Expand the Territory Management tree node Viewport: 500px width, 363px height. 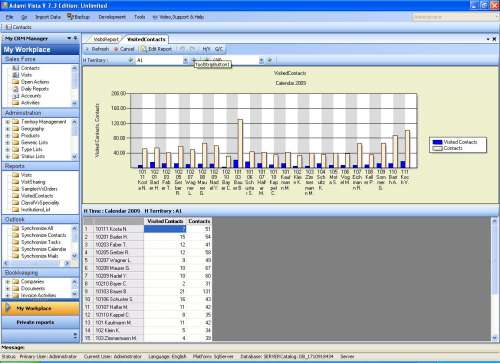click(7, 122)
